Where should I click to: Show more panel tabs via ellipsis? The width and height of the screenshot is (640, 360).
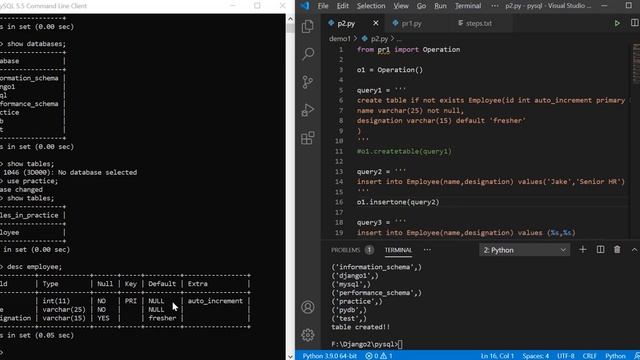(x=427, y=250)
